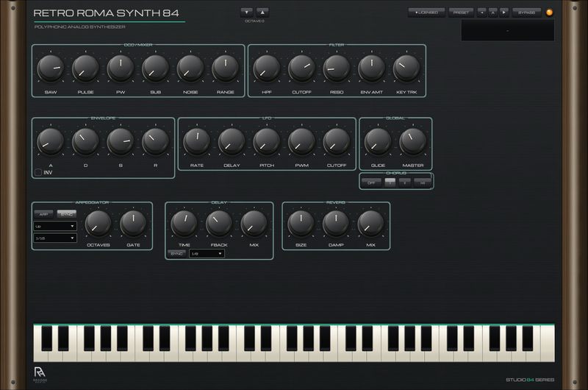Click the MIX knob in the Delay section
This screenshot has height=390, width=588.
(254, 224)
